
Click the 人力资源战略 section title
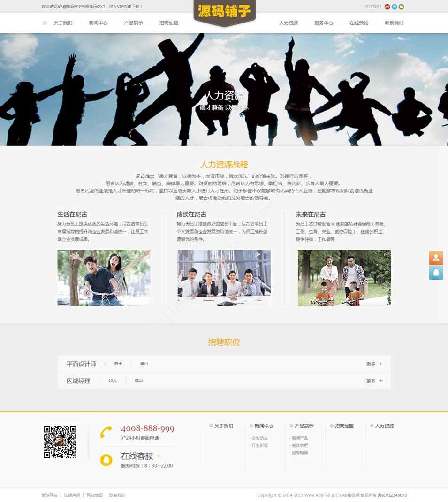pos(224,165)
